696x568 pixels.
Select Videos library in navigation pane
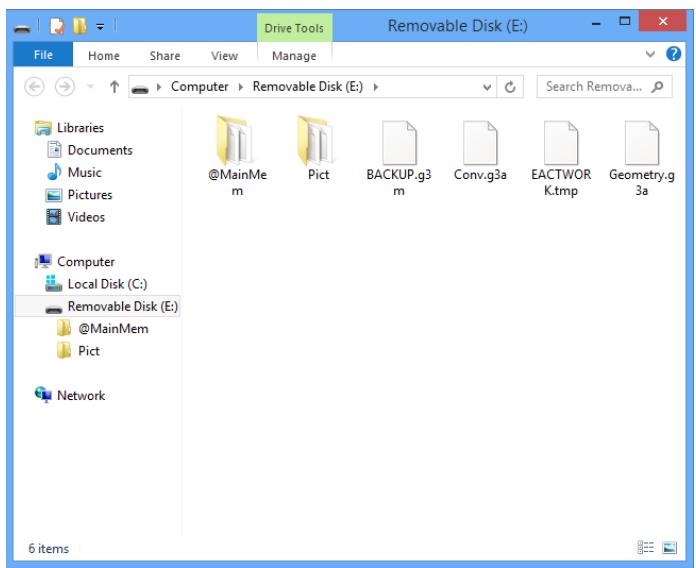pos(86,217)
